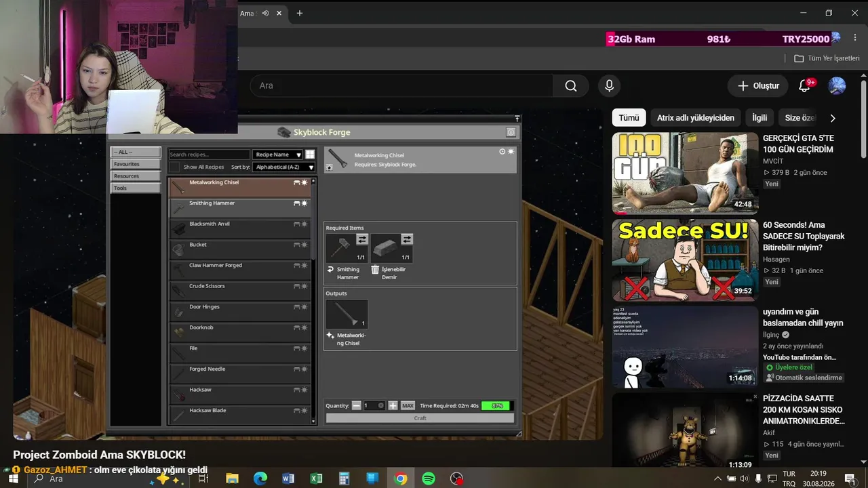Open the Tüm Yer İşaretleri bookmarks folder
The height and width of the screenshot is (488, 868).
827,58
